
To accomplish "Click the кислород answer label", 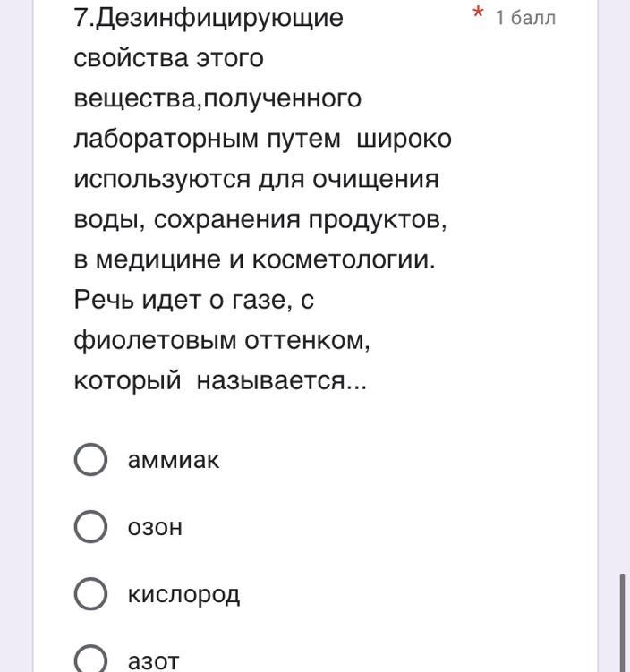I will pyautogui.click(x=183, y=594).
